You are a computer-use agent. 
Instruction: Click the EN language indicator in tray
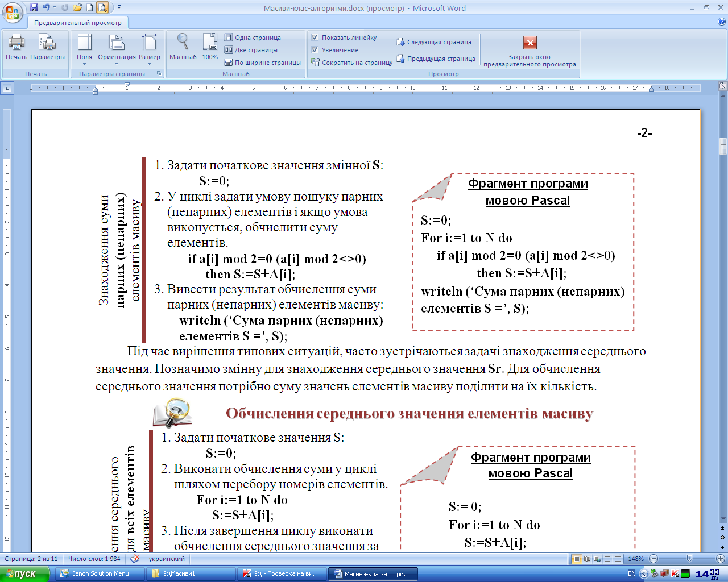632,573
